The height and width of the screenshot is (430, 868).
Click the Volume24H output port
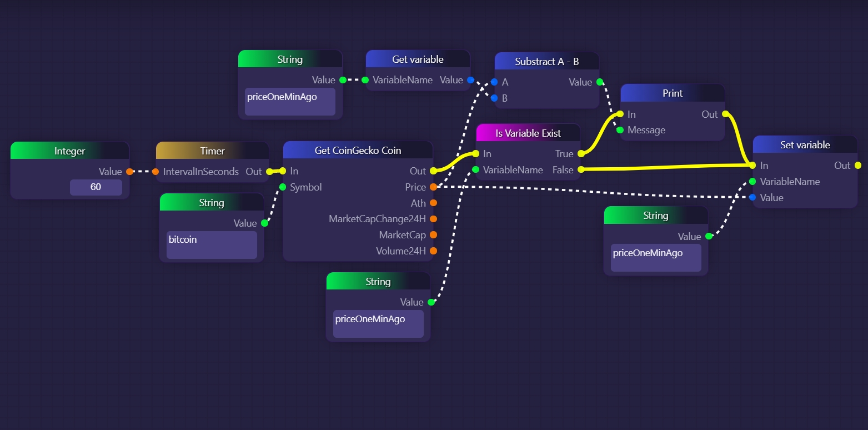(x=433, y=251)
